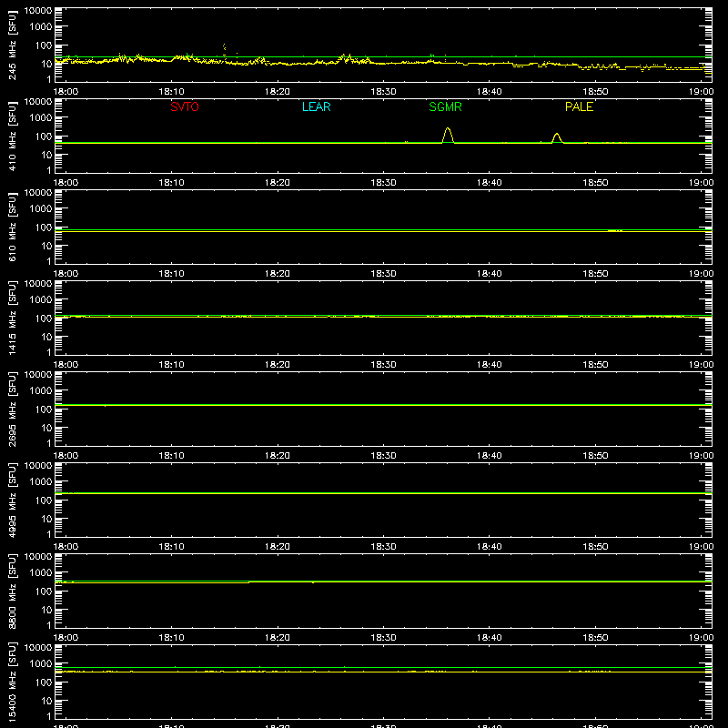728x728 pixels.
Task: Click the noisy 245 MHz trace near 18:50
Action: [599, 66]
